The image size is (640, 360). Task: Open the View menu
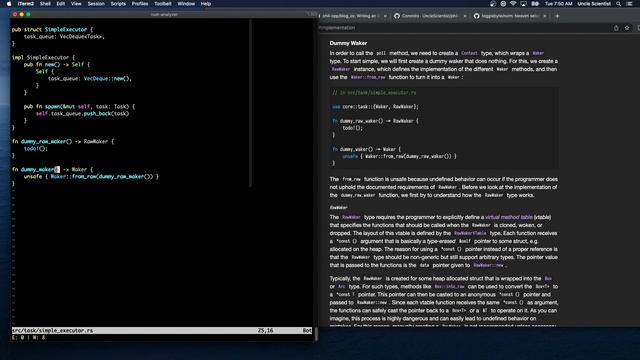tap(76, 4)
